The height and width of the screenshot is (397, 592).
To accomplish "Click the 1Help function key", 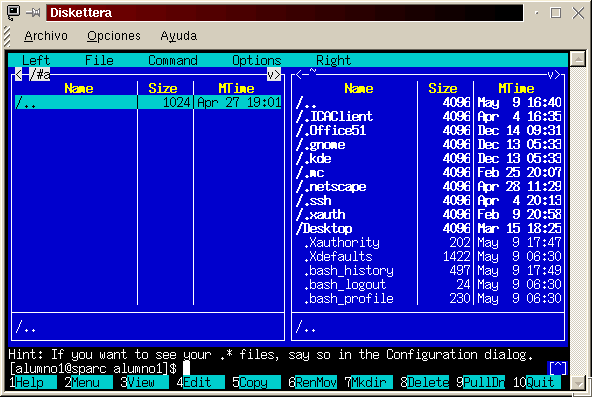I will point(32,382).
